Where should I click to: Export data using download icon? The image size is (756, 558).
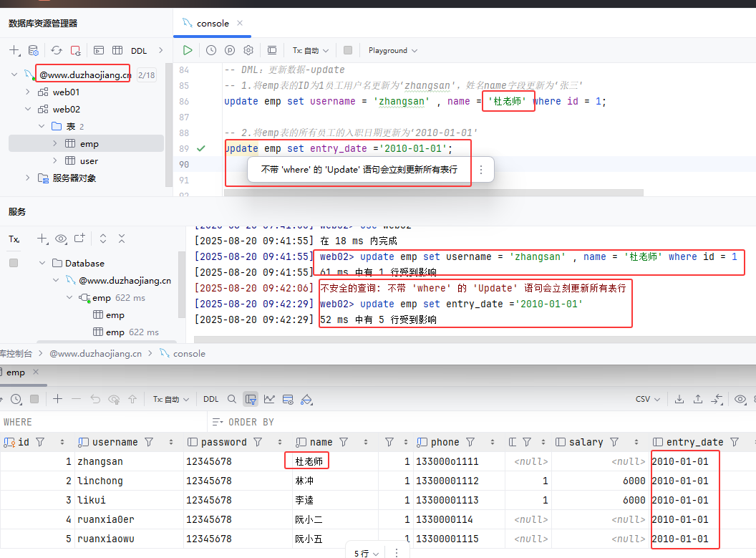click(x=678, y=399)
